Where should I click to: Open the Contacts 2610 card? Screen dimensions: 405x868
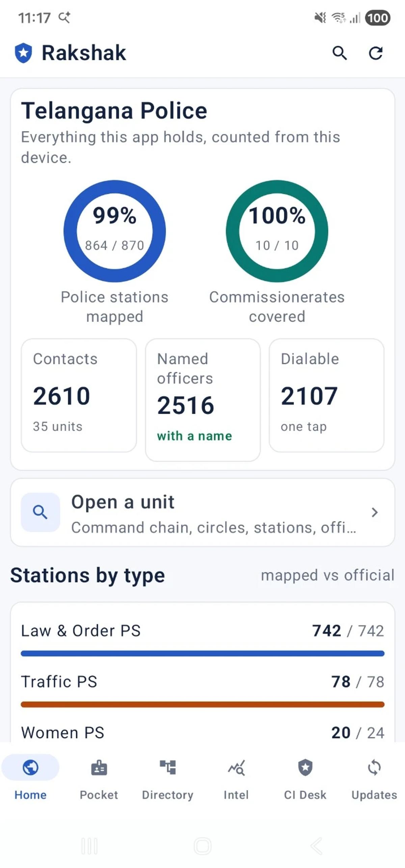point(79,395)
